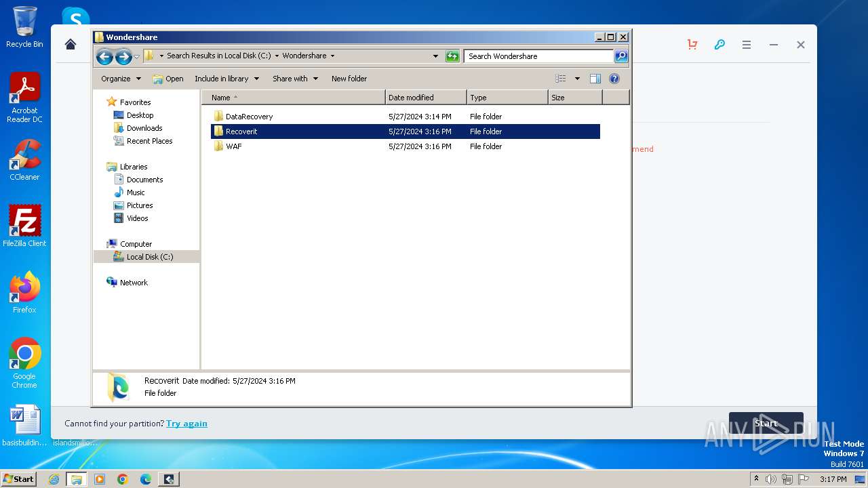This screenshot has height=488, width=868.
Task: Open the Recoverit hamburger menu
Action: coord(747,45)
